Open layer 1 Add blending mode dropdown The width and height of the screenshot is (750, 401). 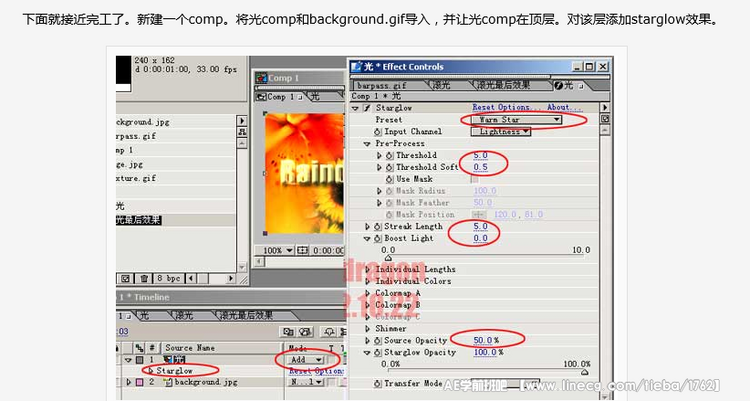tap(306, 359)
